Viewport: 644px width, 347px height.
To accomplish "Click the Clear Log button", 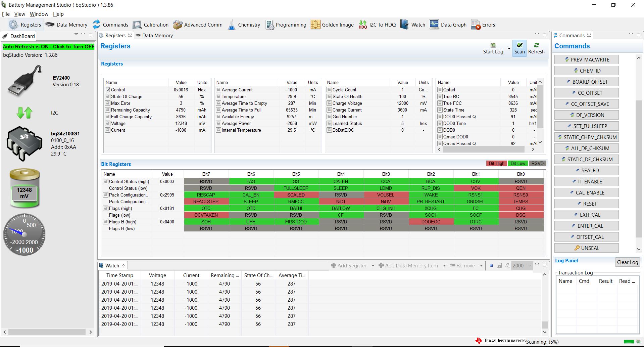I will [627, 262].
